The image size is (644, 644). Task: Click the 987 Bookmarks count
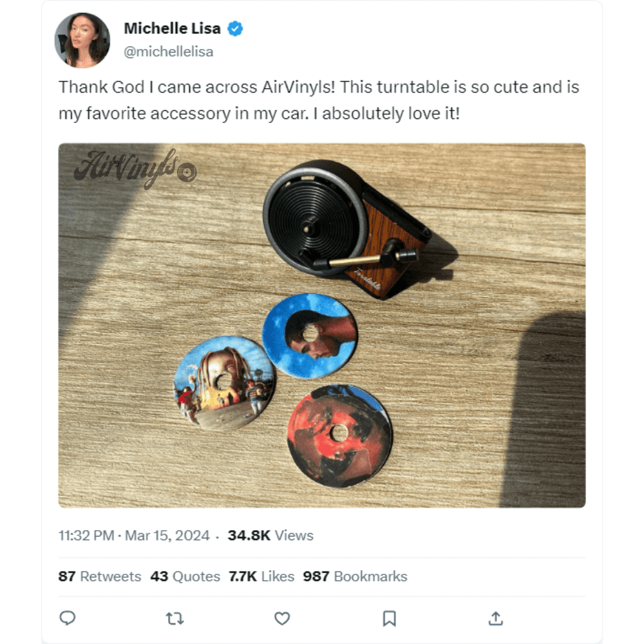[x=355, y=576]
